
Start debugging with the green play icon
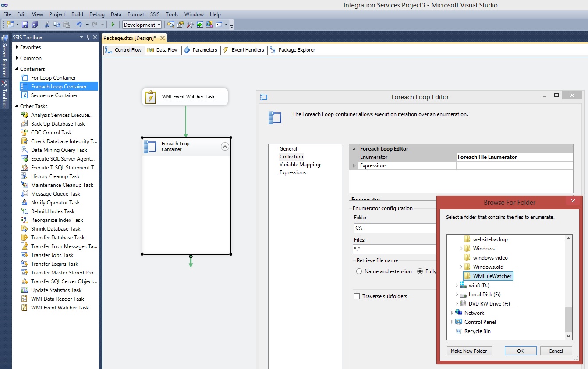pos(113,25)
